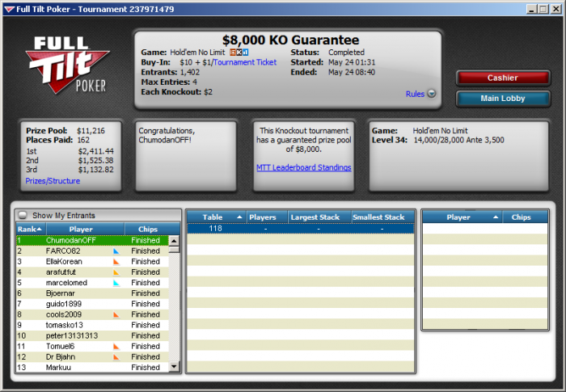Select player tomasko13 row
Image resolution: width=566 pixels, height=392 pixels.
[92, 325]
